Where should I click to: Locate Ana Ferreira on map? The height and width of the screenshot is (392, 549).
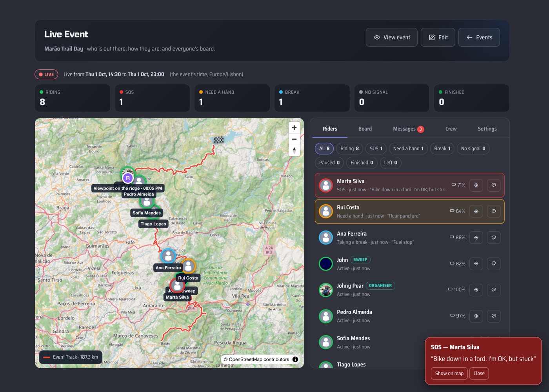[x=476, y=238]
